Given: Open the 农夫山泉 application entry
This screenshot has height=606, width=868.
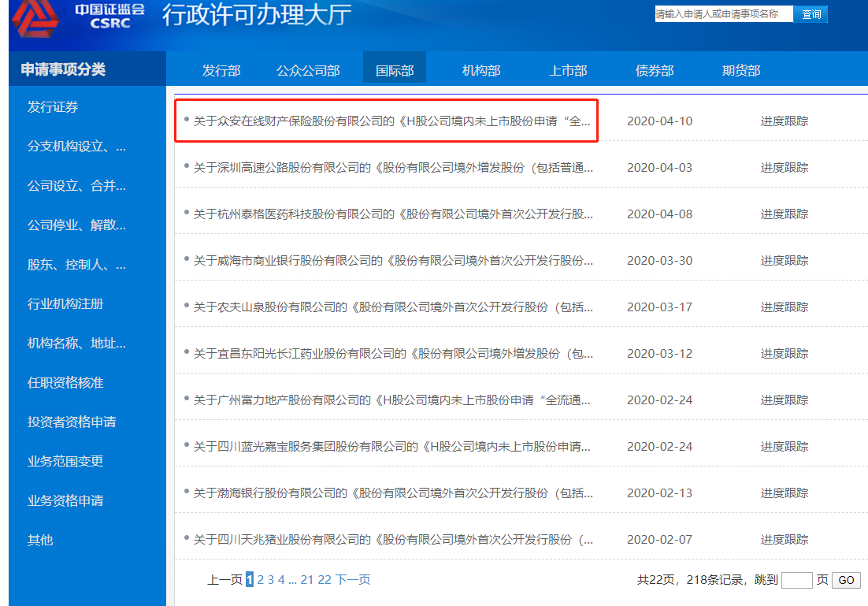Looking at the screenshot, I should click(x=393, y=307).
